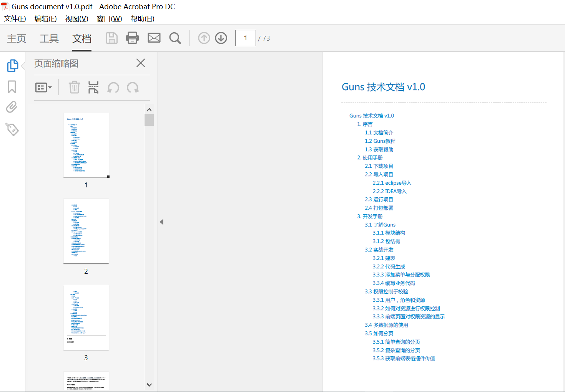Follow the 3.4 多数据源的使用 link
Image resolution: width=565 pixels, height=392 pixels.
tap(387, 325)
